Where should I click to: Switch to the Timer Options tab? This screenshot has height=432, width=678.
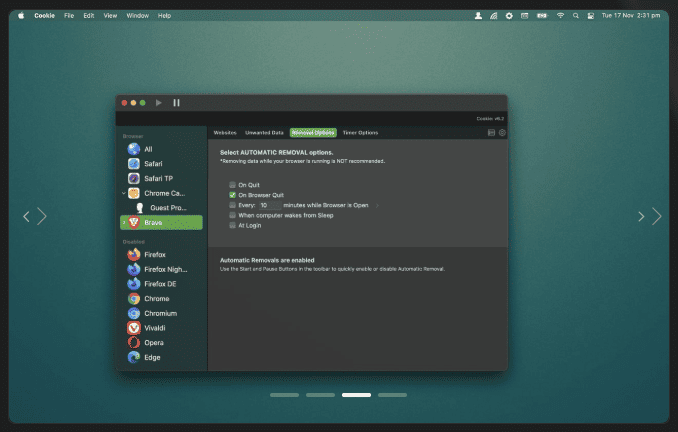(360, 133)
